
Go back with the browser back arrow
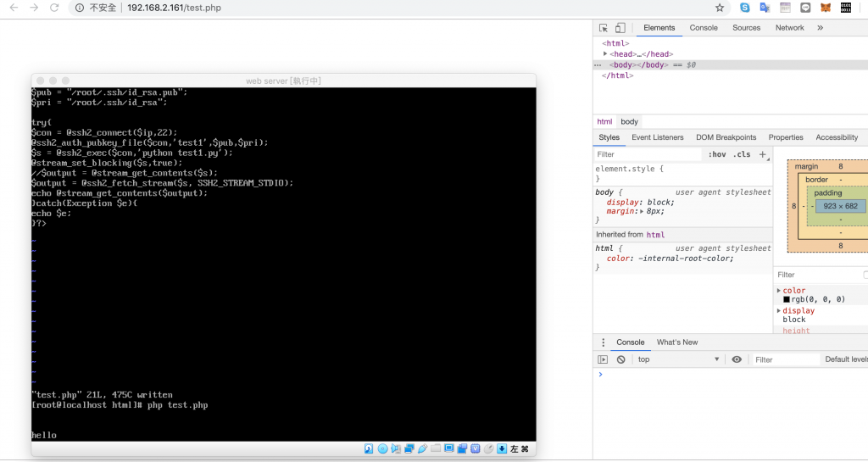(14, 8)
